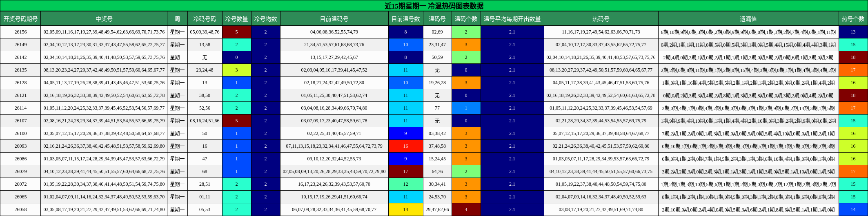
Task: Click warm codes 07,11,13,15,18,23,32,34,41,46,47,55,64,72,73,79
Action: coord(334,146)
